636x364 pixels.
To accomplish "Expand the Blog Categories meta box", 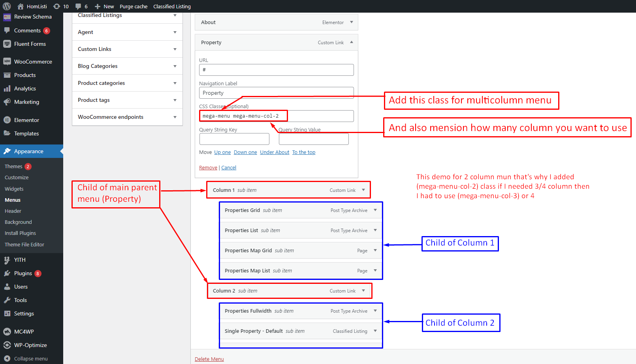I will [x=175, y=66].
